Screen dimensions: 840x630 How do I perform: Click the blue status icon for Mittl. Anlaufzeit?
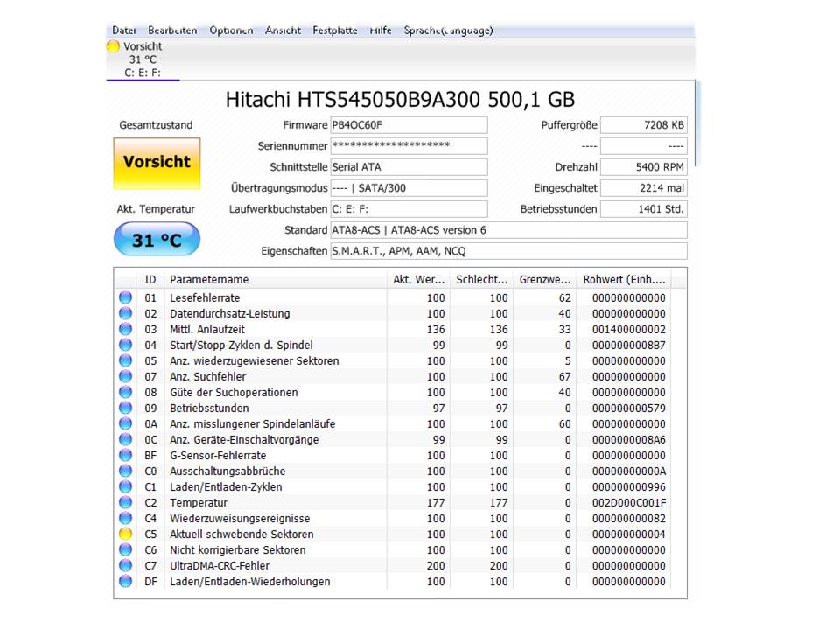click(125, 329)
